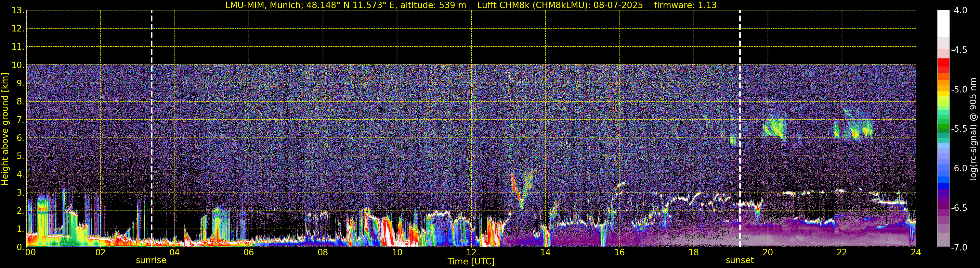Click the time axis tick label "16"
Image resolution: width=980 pixels, height=268 pixels.
click(x=619, y=253)
